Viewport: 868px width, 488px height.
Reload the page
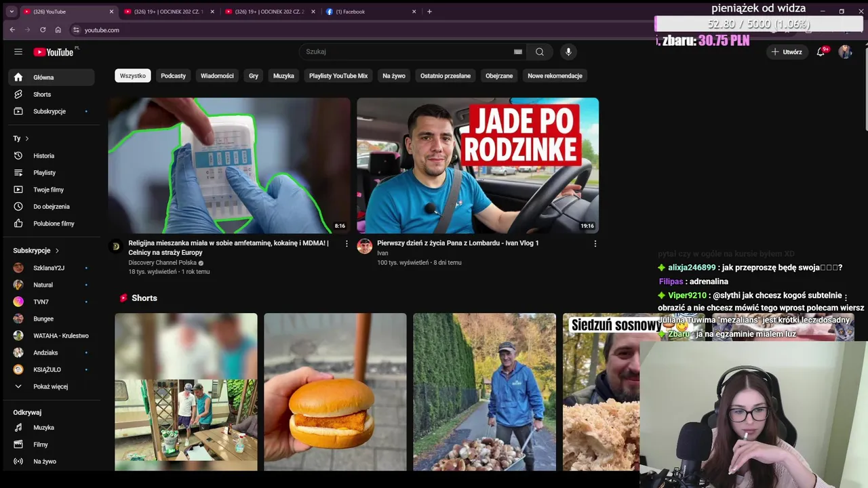point(43,30)
